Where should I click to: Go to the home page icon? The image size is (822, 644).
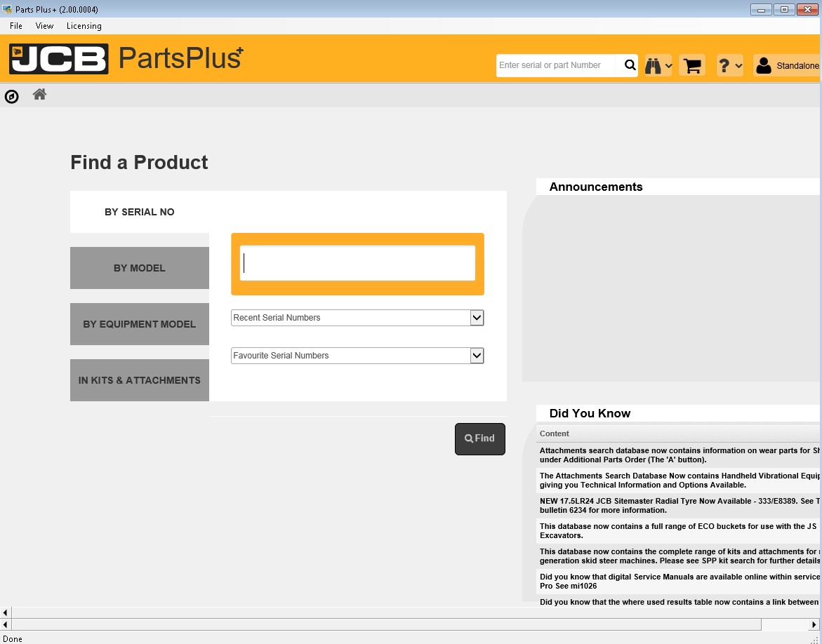point(39,95)
